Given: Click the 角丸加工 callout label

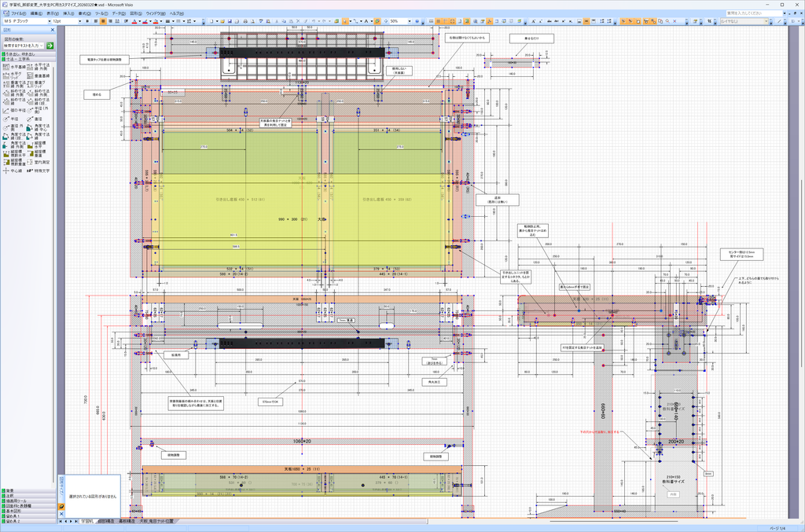Looking at the screenshot, I should (x=434, y=382).
